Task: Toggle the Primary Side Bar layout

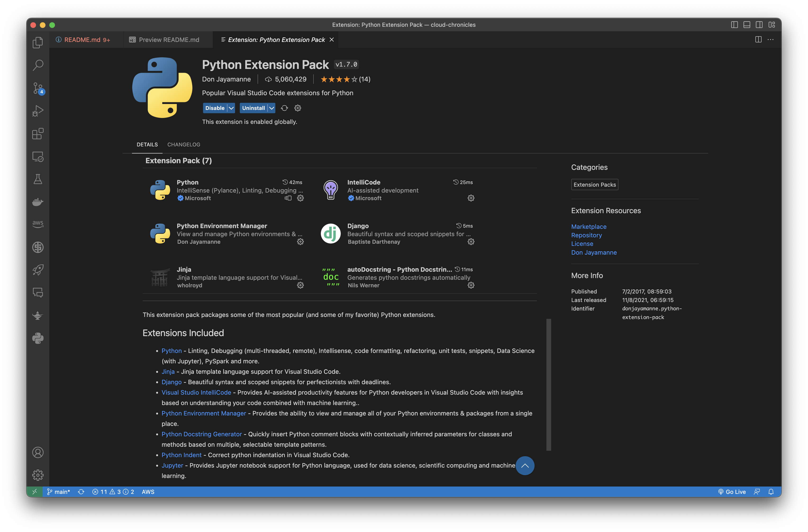Action: tap(734, 25)
